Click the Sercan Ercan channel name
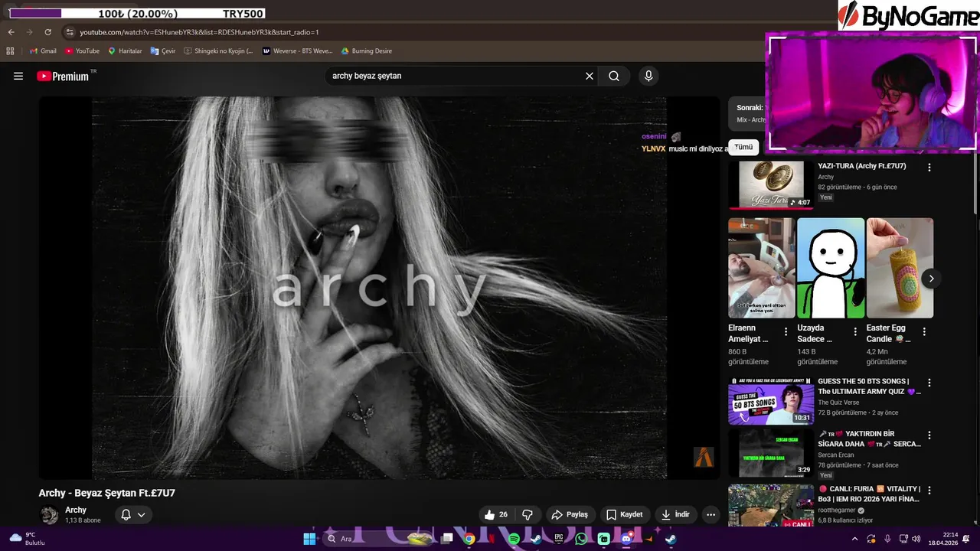This screenshot has height=551, width=980. click(835, 455)
